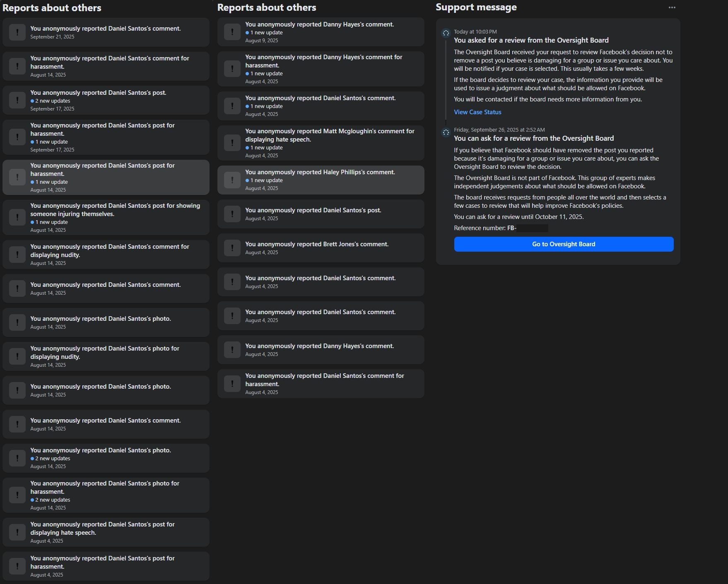Click the alert icon of the August 4 Daniel Santos comment for harassment report

pyautogui.click(x=232, y=384)
